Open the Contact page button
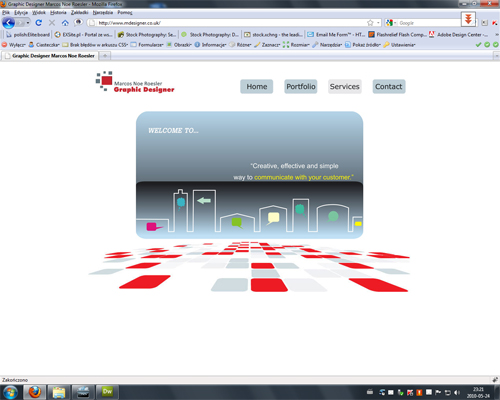 389,87
